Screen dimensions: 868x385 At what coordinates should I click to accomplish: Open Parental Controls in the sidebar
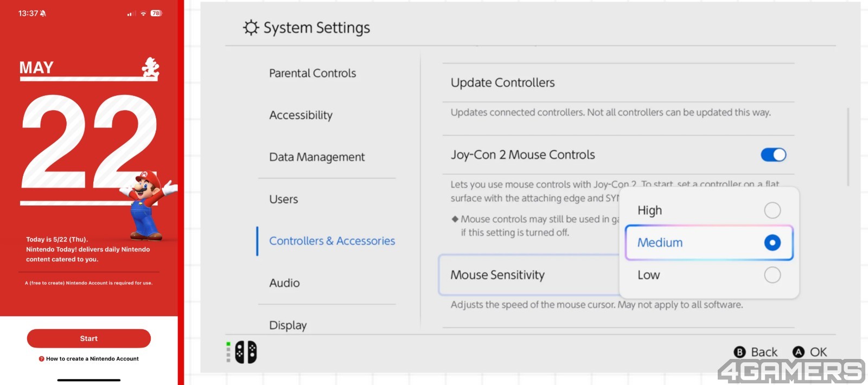[x=312, y=73]
